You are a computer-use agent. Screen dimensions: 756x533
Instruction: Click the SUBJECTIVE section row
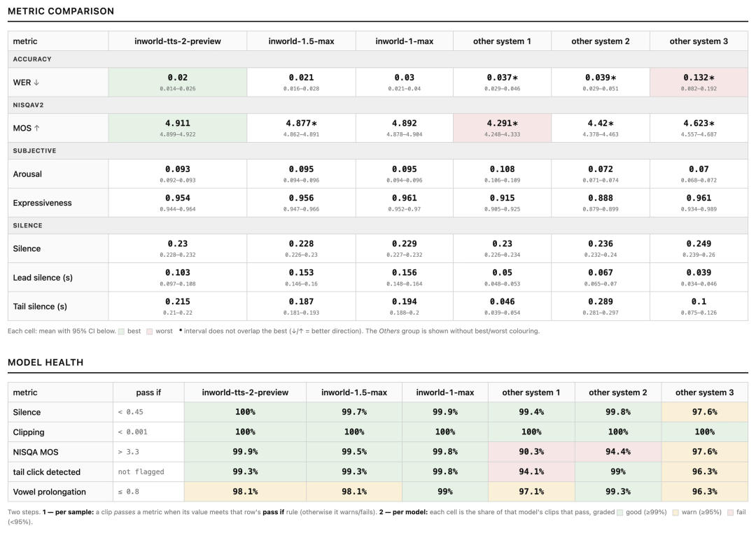click(378, 150)
